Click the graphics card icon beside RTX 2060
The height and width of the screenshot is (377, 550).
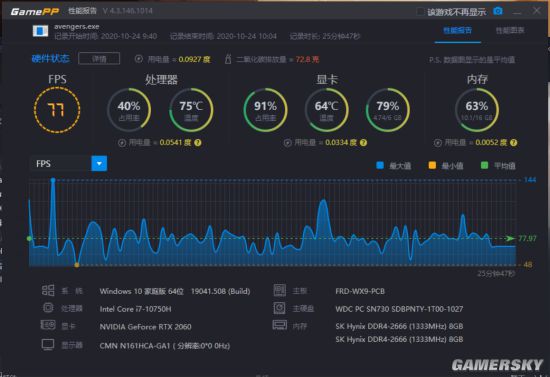click(x=48, y=325)
